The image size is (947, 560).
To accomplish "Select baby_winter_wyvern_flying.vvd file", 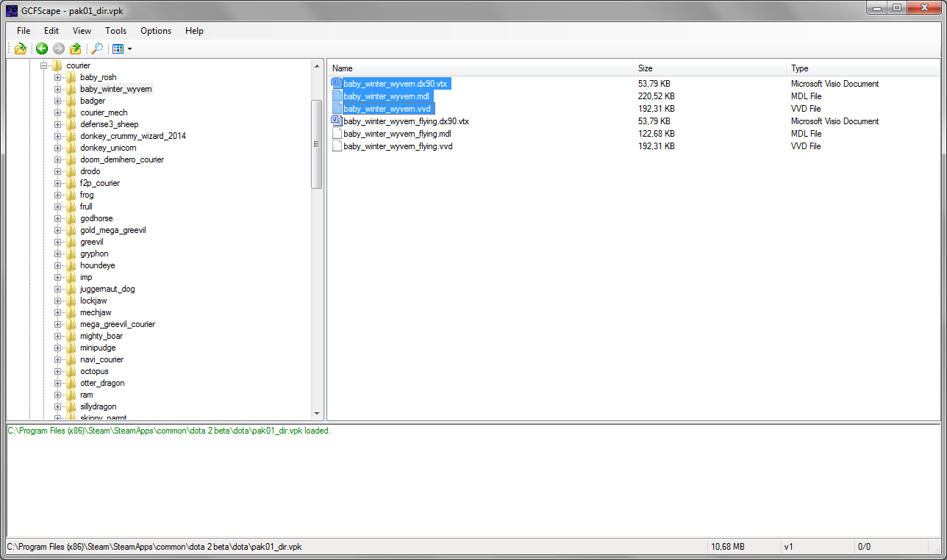I will (x=397, y=146).
